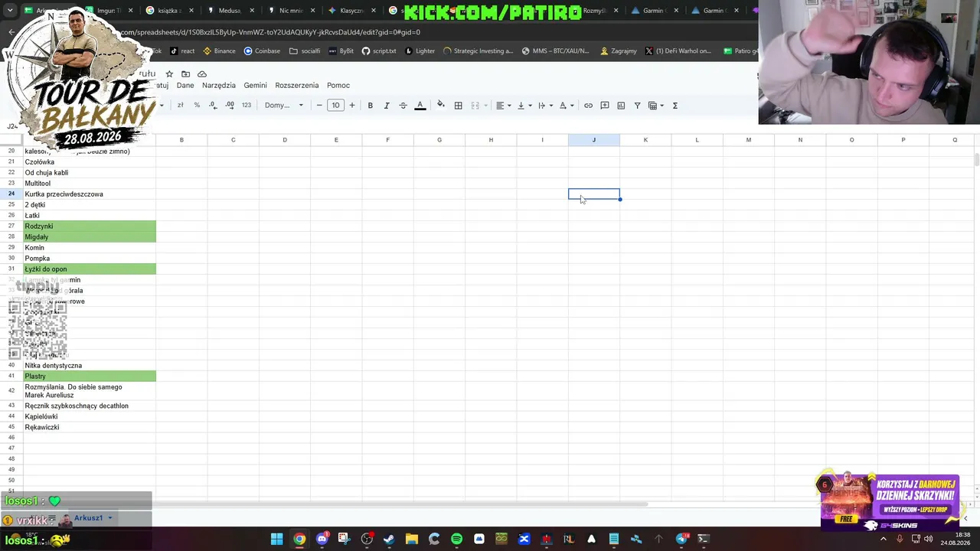Open Discord from the taskbar

pyautogui.click(x=322, y=539)
